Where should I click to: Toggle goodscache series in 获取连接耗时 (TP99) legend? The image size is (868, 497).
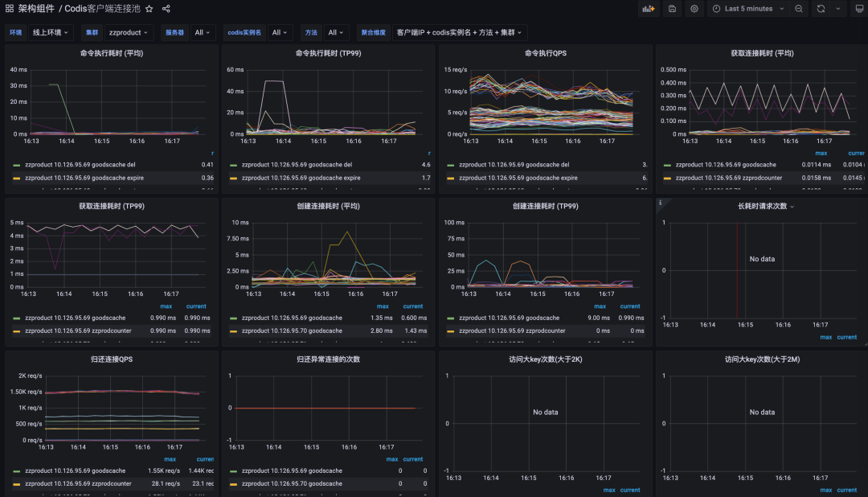click(76, 318)
